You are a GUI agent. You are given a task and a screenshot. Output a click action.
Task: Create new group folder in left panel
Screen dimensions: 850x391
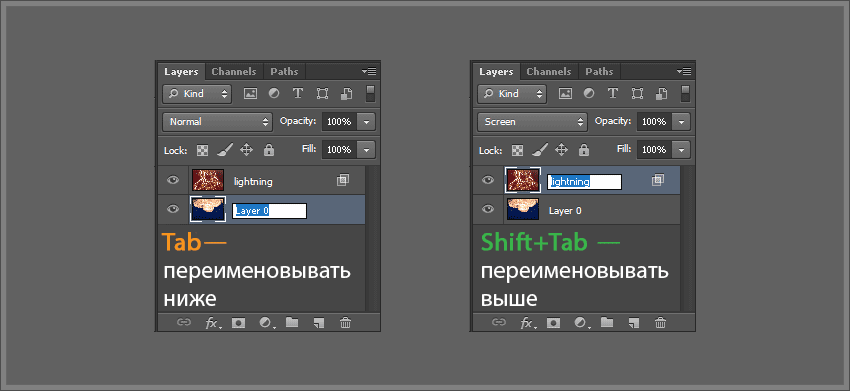292,323
